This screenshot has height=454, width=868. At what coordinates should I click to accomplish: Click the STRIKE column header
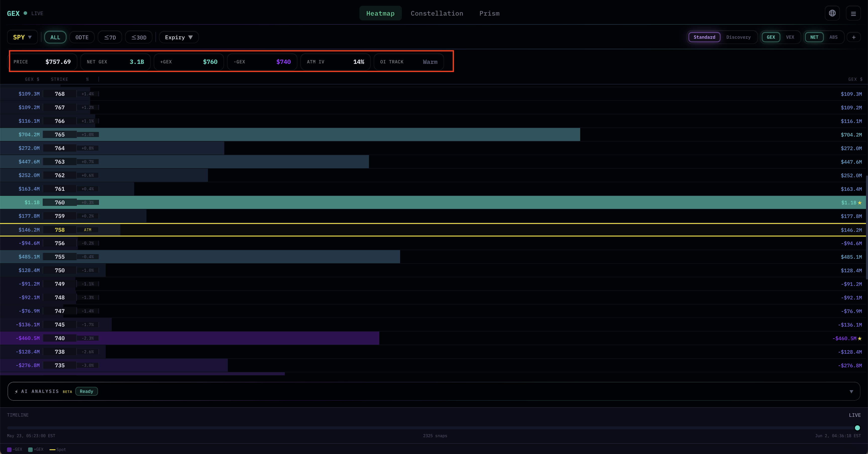coord(59,79)
